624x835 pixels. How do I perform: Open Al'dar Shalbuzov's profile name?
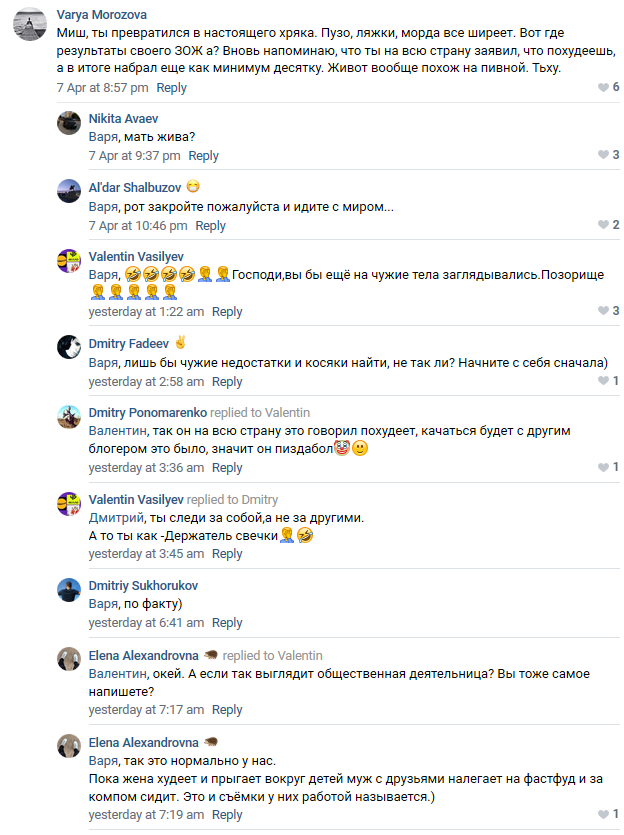[x=135, y=187]
